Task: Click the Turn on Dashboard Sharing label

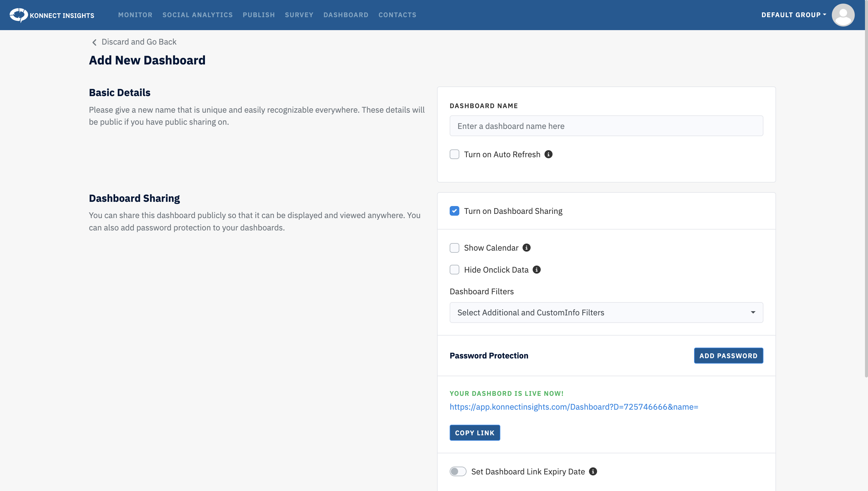Action: pyautogui.click(x=513, y=211)
